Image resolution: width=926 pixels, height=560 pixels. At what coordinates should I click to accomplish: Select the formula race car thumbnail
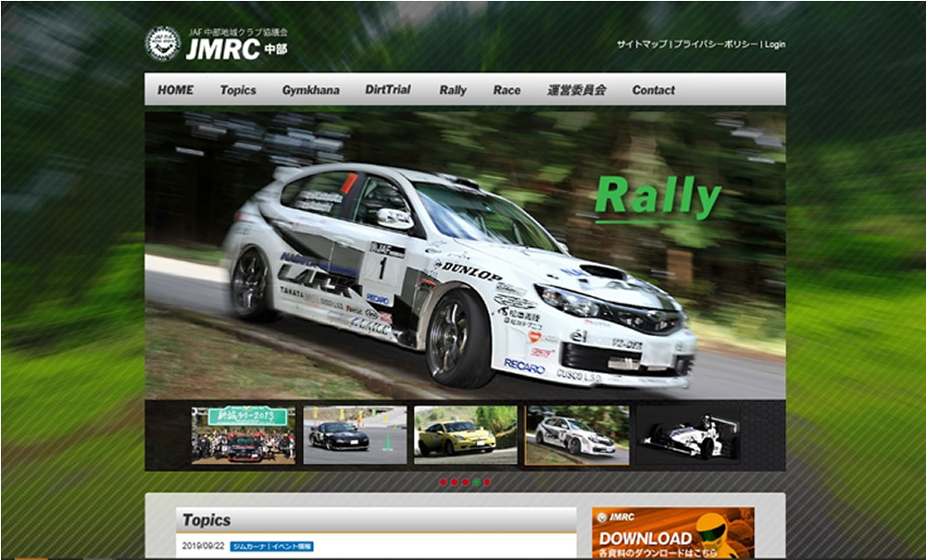689,435
